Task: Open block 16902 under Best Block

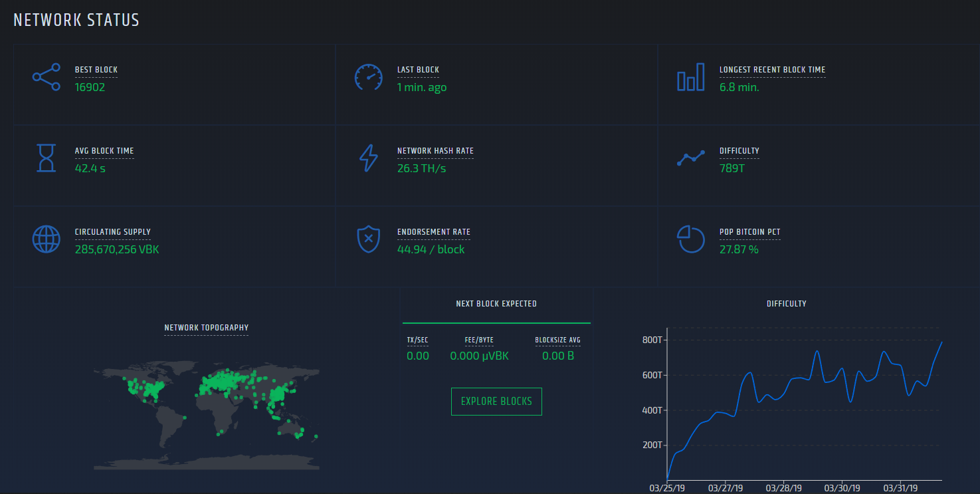Action: [90, 87]
